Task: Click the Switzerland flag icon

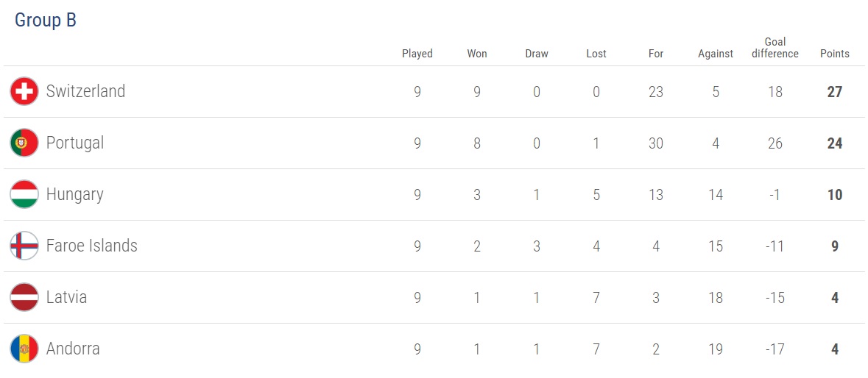Action: tap(24, 92)
